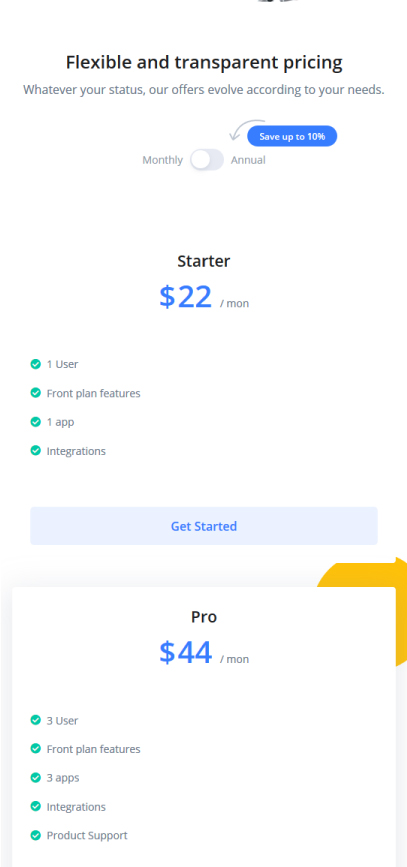Image resolution: width=407 pixels, height=867 pixels.
Task: Click the checkmark icon beside 3 User
Action: coord(35,720)
